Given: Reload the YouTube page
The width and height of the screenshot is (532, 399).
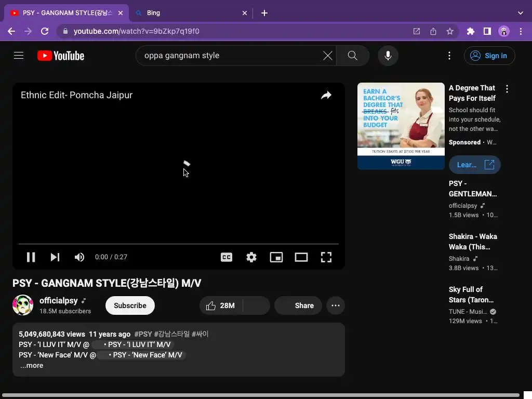Looking at the screenshot, I should click(45, 31).
